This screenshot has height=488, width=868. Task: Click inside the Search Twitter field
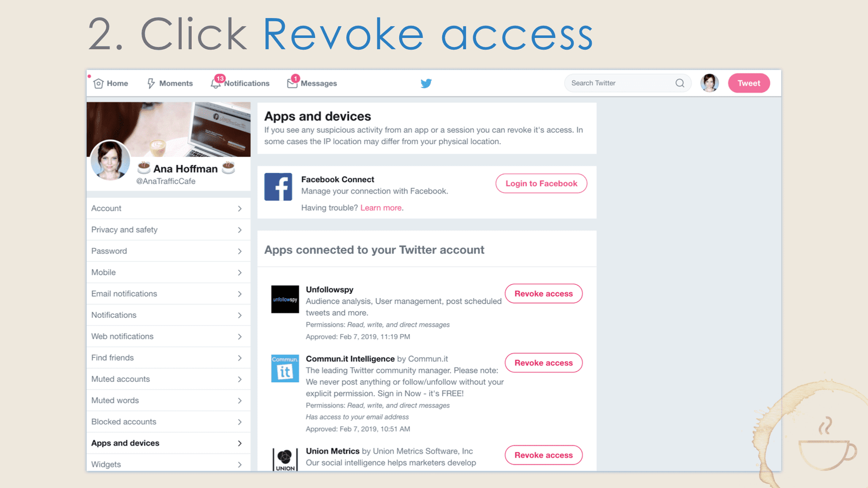[613, 83]
